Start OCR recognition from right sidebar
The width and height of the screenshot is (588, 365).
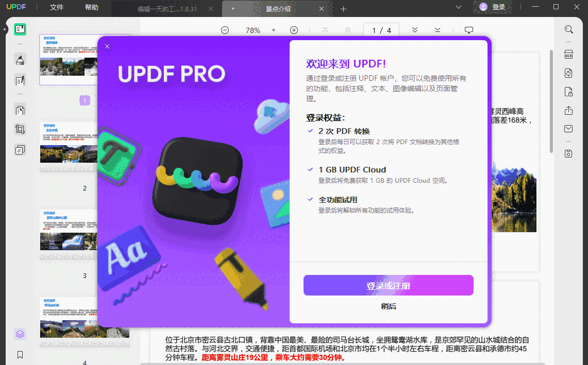568,54
